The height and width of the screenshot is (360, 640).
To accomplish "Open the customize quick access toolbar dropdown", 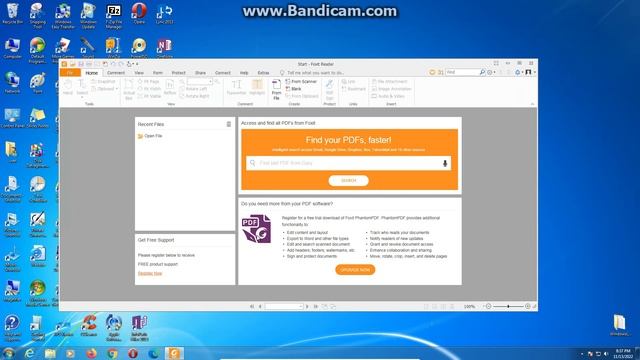I will click(138, 64).
